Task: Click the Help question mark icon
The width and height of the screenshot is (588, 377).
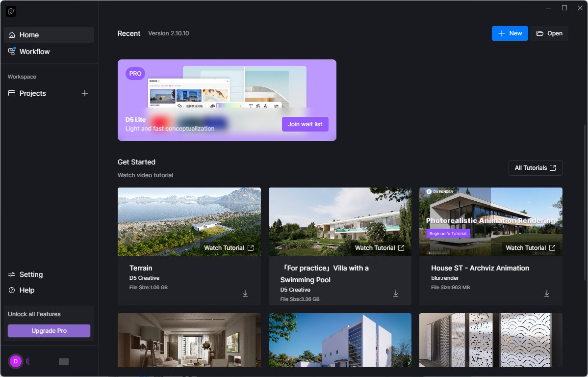Action: (x=12, y=290)
